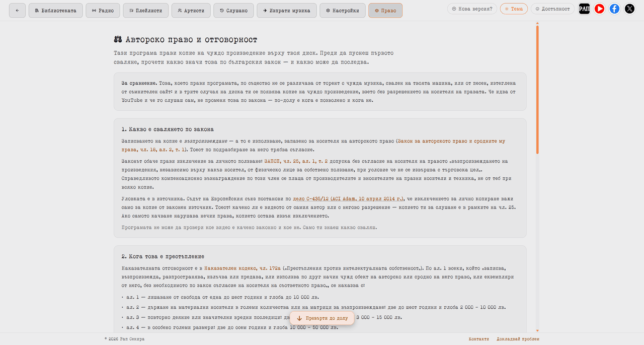Open the X social icon
The width and height of the screenshot is (644, 345).
point(629,9)
